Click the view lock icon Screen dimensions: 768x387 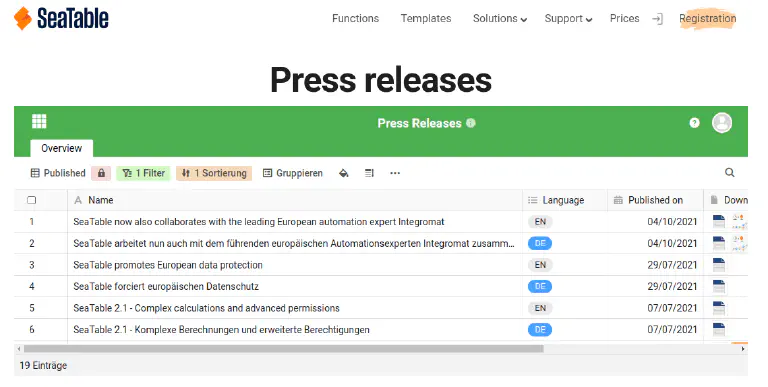(101, 173)
